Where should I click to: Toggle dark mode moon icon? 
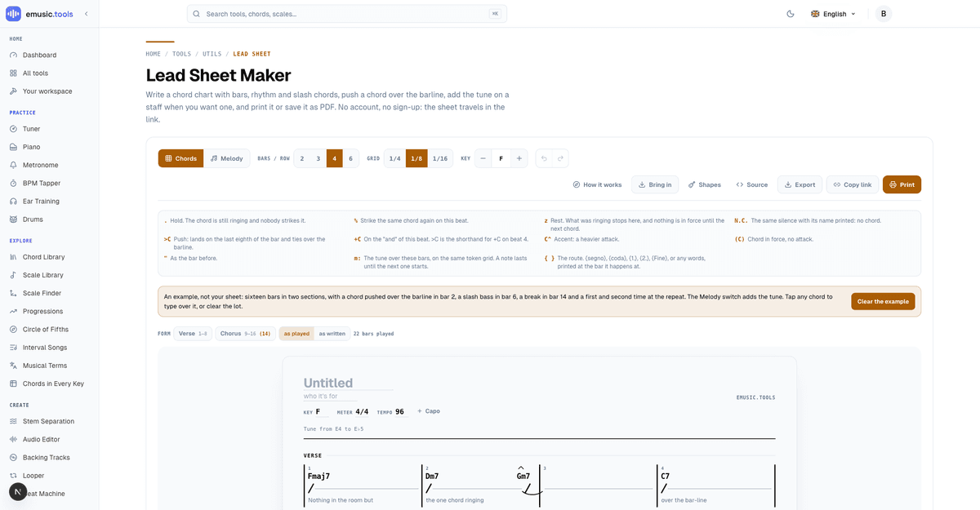coord(790,14)
